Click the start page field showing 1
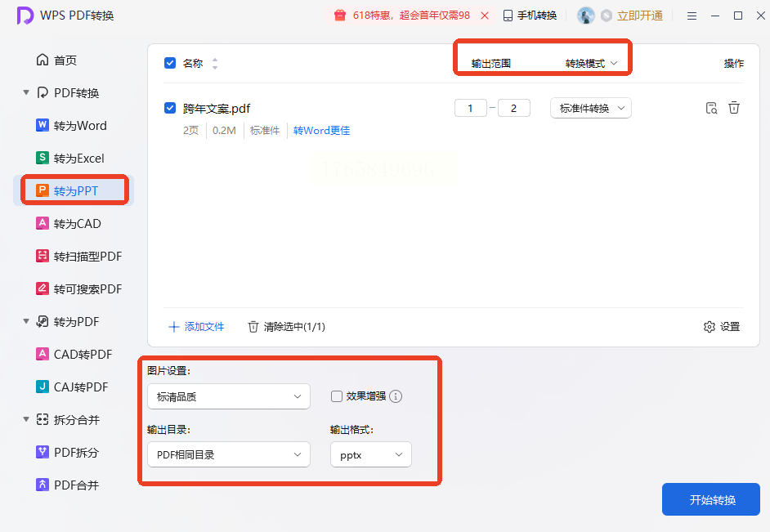The height and width of the screenshot is (532, 770). tap(471, 108)
